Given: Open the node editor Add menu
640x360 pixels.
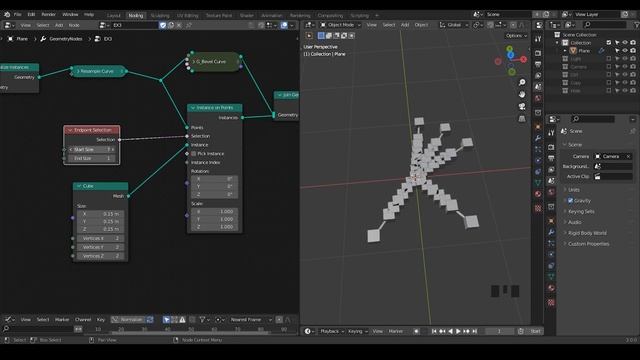Looking at the screenshot, I should pyautogui.click(x=59, y=25).
